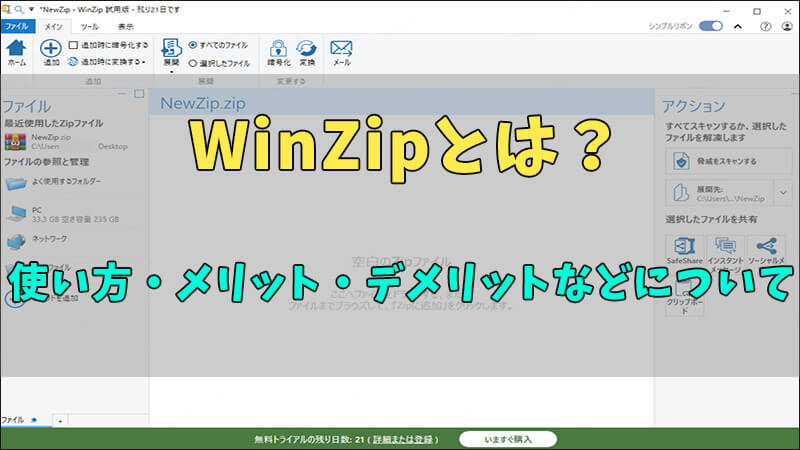Open recent NewZip.zip archive icon
The height and width of the screenshot is (450, 800).
(x=15, y=141)
